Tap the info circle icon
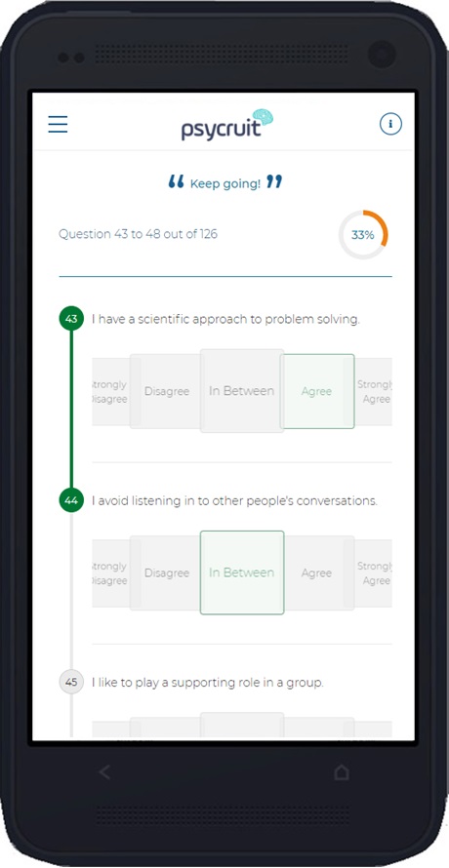Screen dimensions: 449x868 [x=390, y=124]
